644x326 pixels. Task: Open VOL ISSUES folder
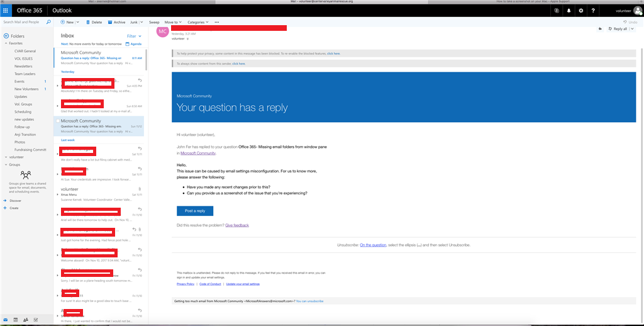coord(23,59)
